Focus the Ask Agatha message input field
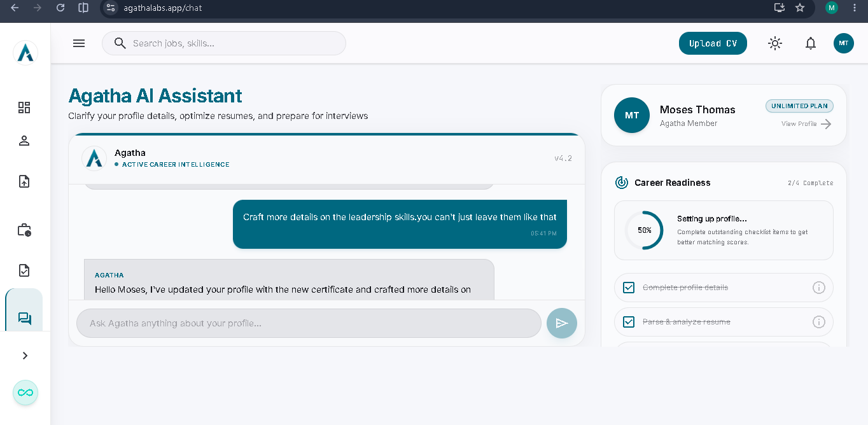Viewport: 868px width, 425px height. tap(309, 323)
